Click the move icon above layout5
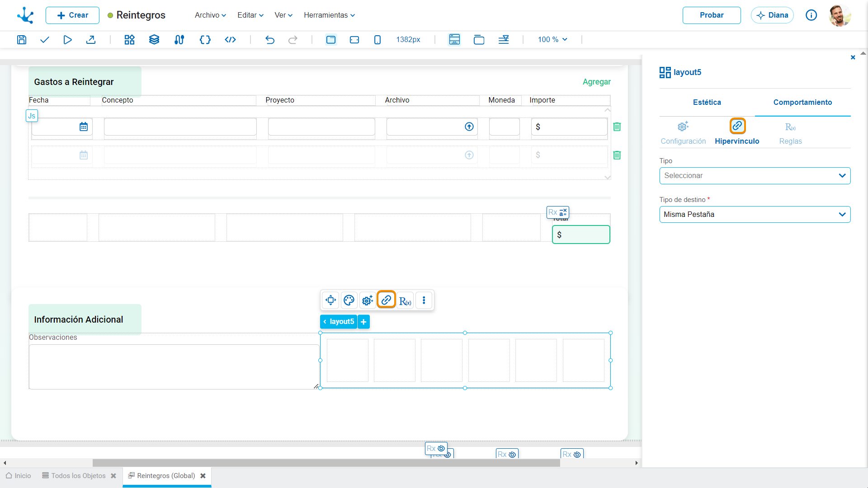The width and height of the screenshot is (868, 488). [x=330, y=300]
